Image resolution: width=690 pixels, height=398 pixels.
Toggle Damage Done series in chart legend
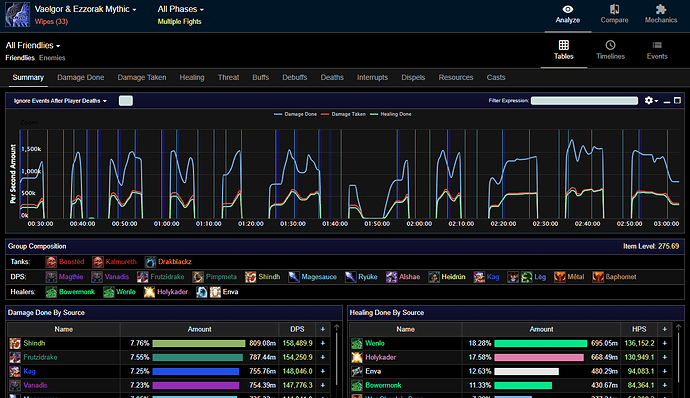point(295,114)
